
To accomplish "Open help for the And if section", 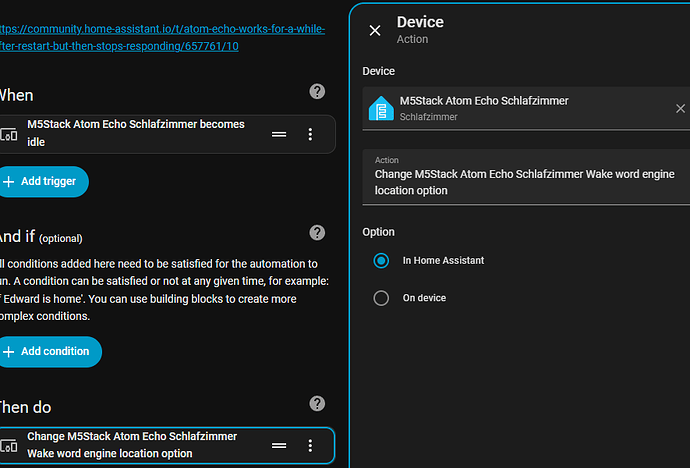I will (317, 233).
